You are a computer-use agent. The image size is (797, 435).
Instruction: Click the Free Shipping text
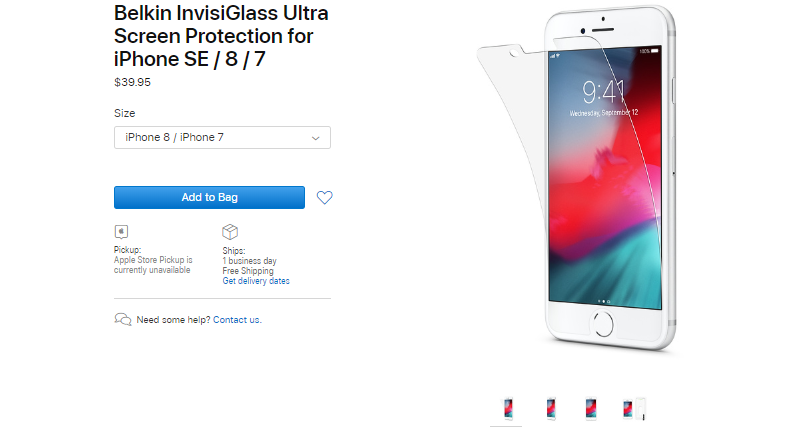(248, 271)
